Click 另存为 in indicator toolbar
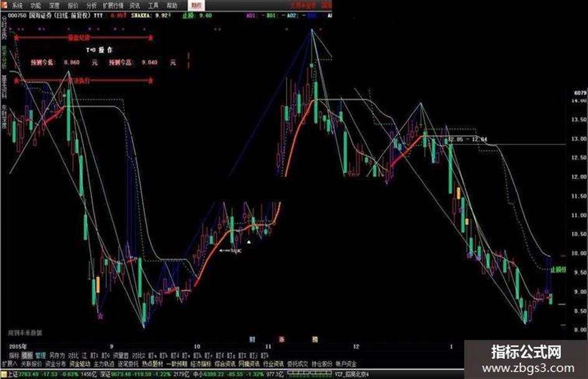 click(x=57, y=355)
